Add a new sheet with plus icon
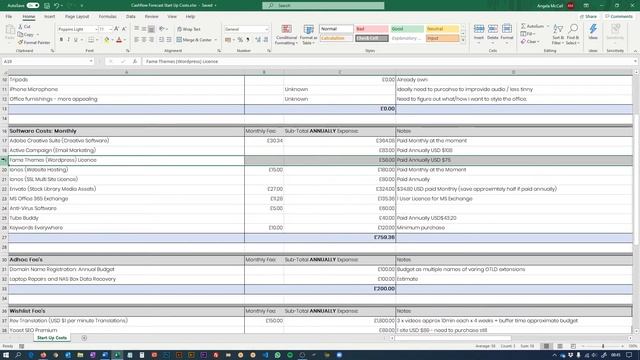Image resolution: width=640 pixels, height=360 pixels. point(84,338)
